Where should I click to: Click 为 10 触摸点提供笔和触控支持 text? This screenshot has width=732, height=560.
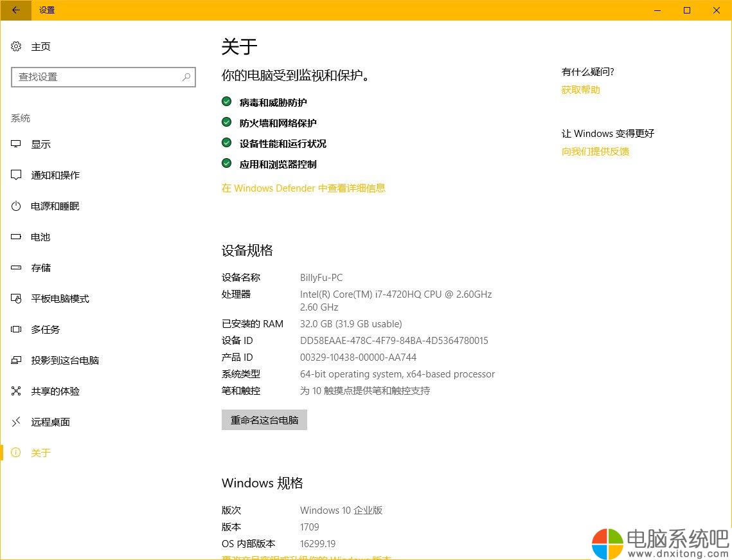point(365,390)
